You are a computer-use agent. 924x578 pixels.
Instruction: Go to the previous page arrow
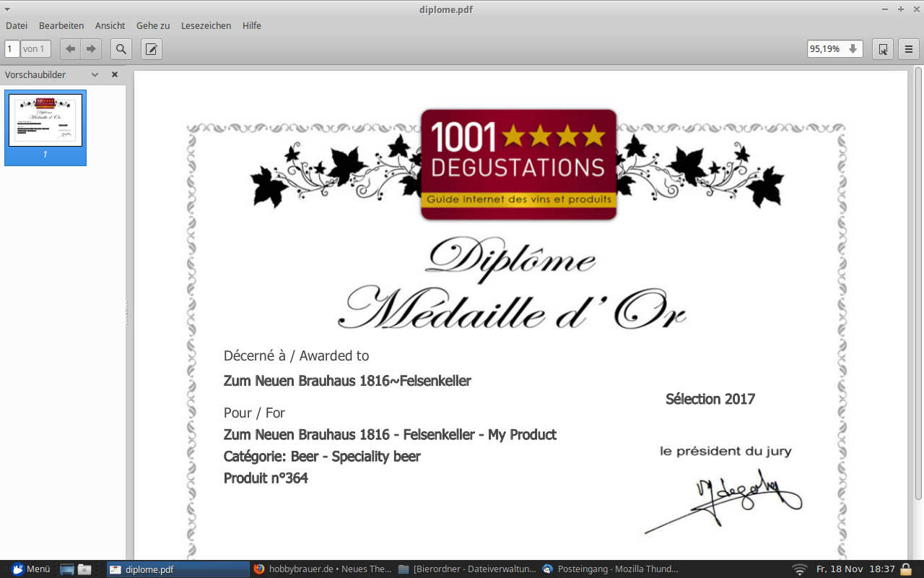click(x=70, y=49)
